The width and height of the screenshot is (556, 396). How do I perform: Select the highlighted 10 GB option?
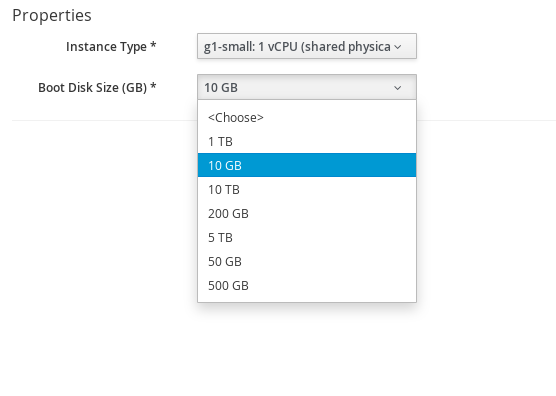coord(307,165)
